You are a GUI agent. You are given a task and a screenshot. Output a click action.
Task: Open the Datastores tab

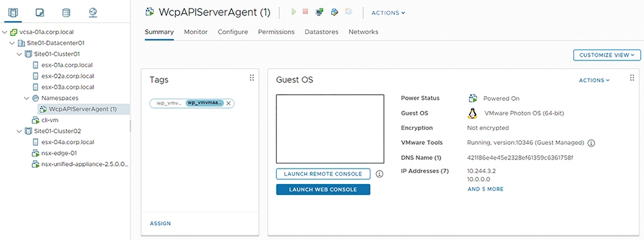[321, 32]
